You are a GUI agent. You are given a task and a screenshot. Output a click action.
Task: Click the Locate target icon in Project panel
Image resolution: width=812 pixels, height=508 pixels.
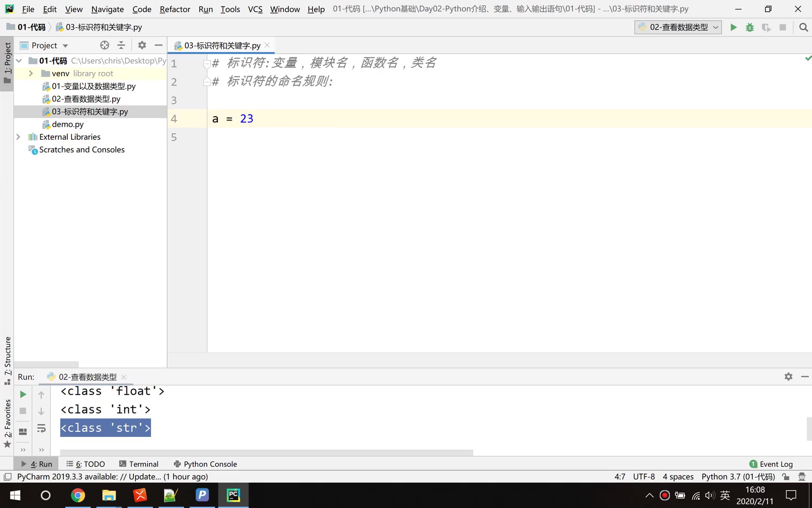[104, 45]
